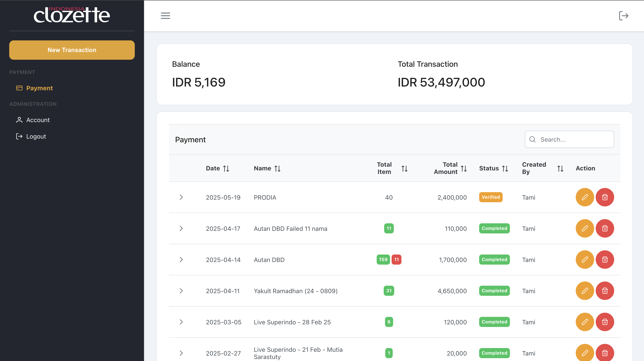This screenshot has height=361, width=644.
Task: Expand the Yakult Ramadhan row chevron
Action: 181,291
